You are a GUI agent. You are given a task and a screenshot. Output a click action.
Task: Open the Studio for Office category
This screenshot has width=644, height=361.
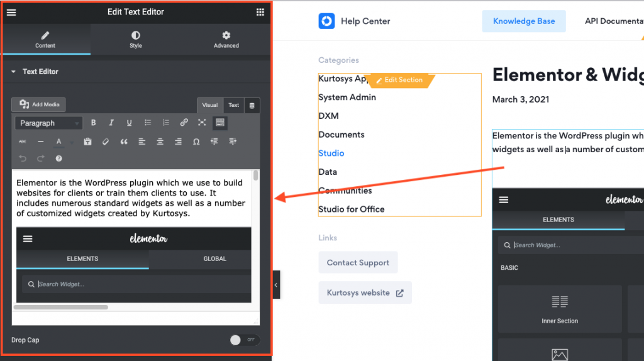(x=352, y=209)
